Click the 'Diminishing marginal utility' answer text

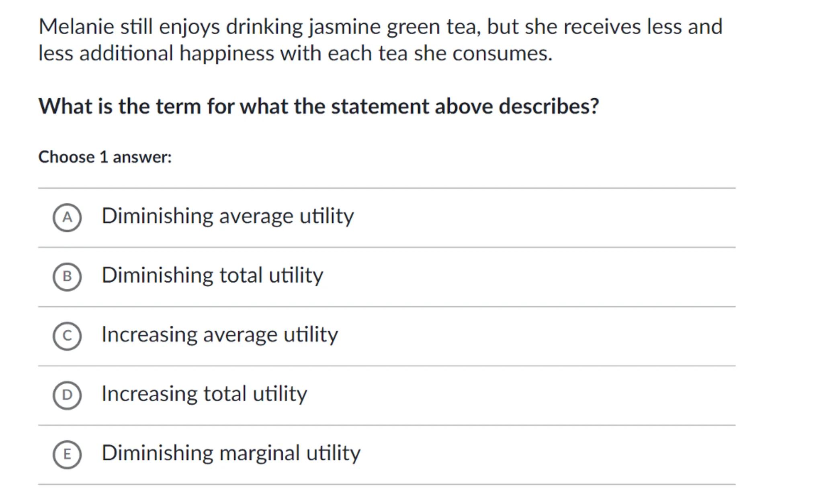[231, 453]
